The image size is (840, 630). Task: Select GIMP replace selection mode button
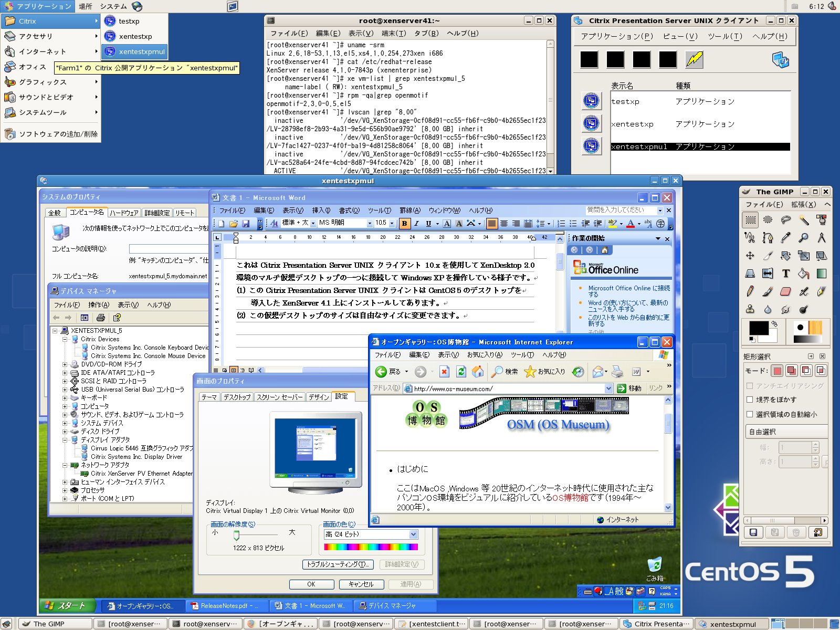coord(778,371)
